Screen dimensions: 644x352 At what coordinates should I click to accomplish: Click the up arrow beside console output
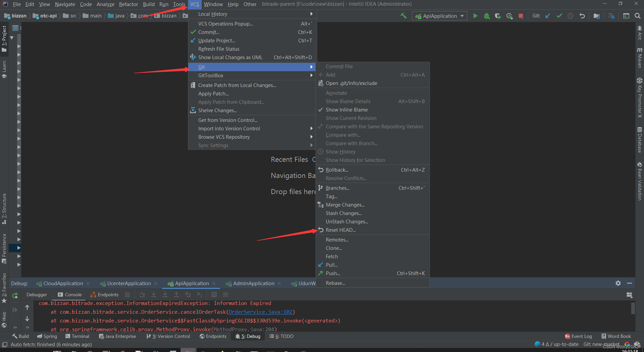(27, 307)
